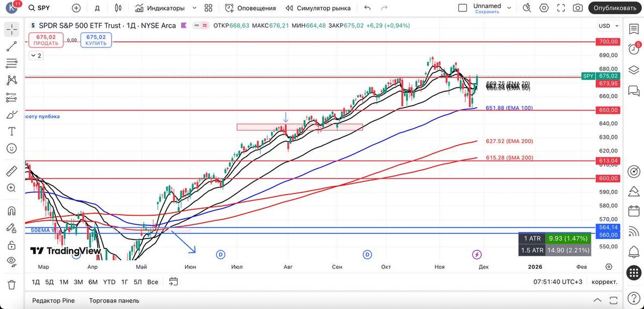Open alerts panel with clock icon

coord(634,49)
